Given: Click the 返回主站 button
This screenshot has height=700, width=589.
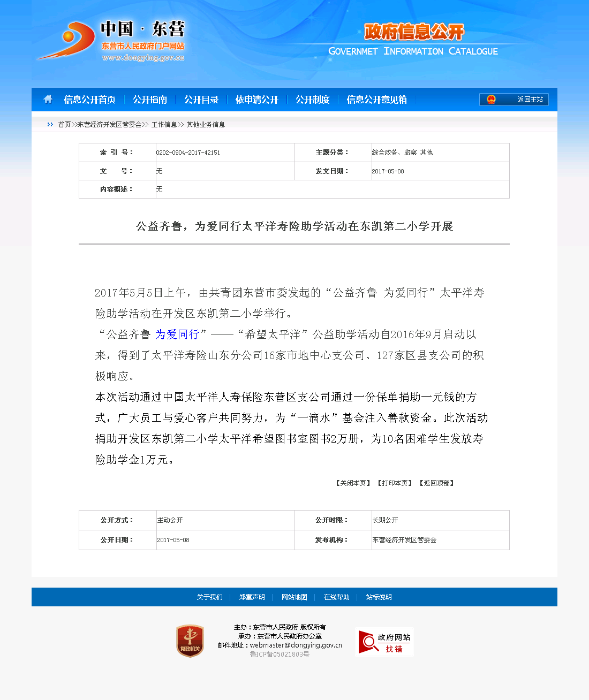Looking at the screenshot, I should click(x=530, y=100).
